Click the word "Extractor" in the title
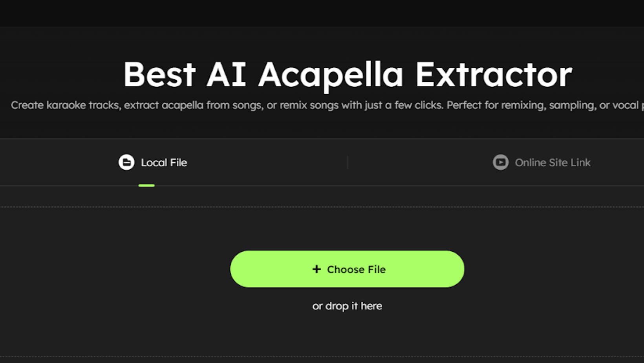Image resolution: width=644 pixels, height=363 pixels. (494, 75)
